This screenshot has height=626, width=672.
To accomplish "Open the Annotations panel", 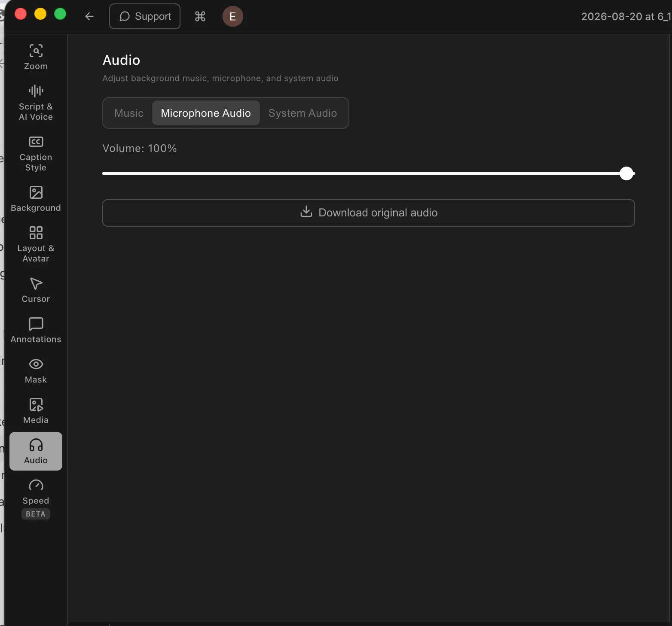I will [x=36, y=330].
